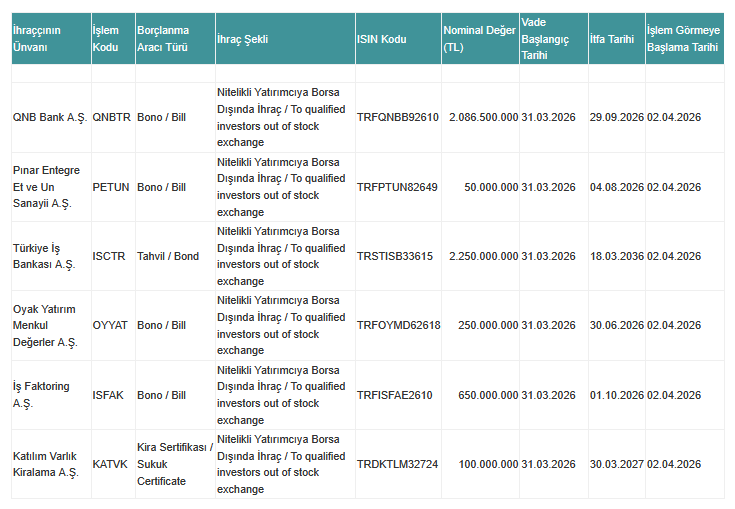735x509 pixels.
Task: Click Katılım Varlık Kiralama A.Ş. cell
Action: (x=45, y=464)
